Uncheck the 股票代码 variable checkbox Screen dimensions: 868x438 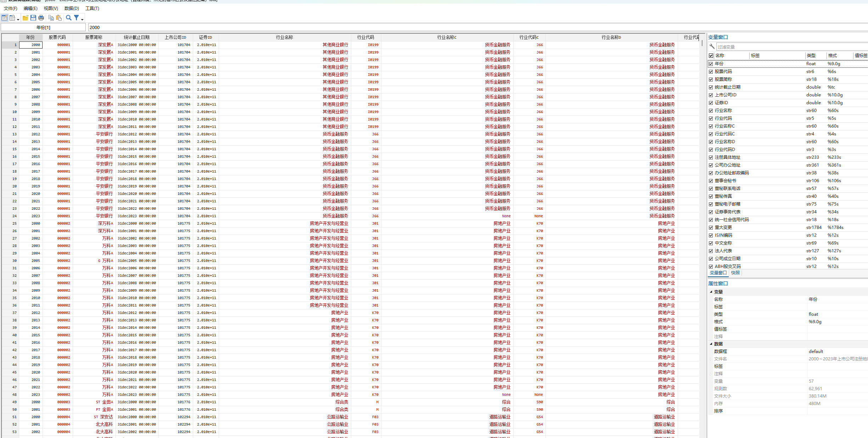coord(711,72)
